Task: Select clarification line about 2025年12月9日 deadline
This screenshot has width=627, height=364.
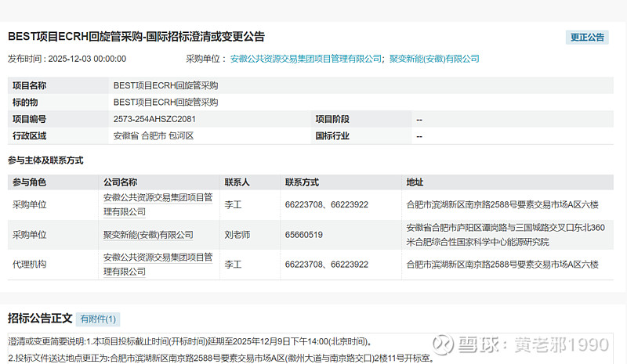Action: coord(190,341)
